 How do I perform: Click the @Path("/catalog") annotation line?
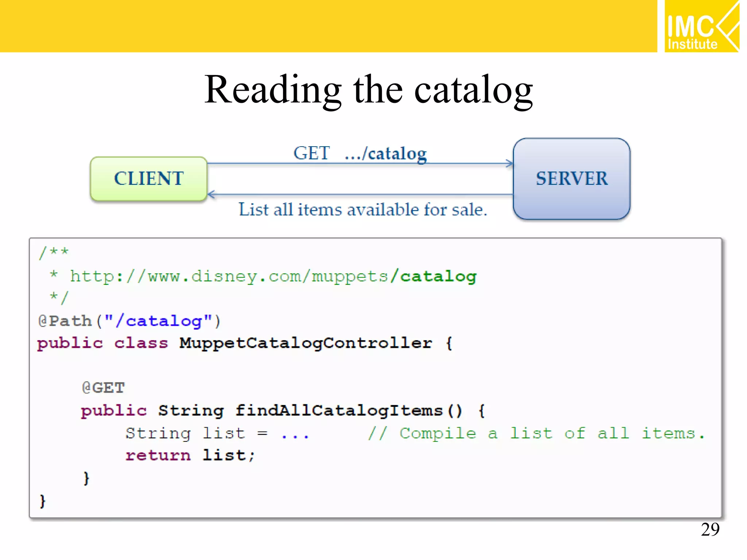(129, 321)
